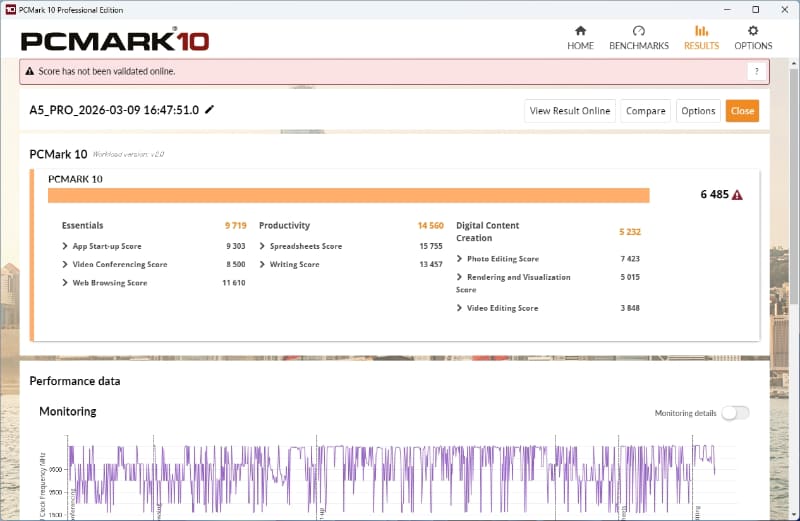This screenshot has height=521, width=800.
Task: Expand Video Editing Score row
Action: click(459, 308)
